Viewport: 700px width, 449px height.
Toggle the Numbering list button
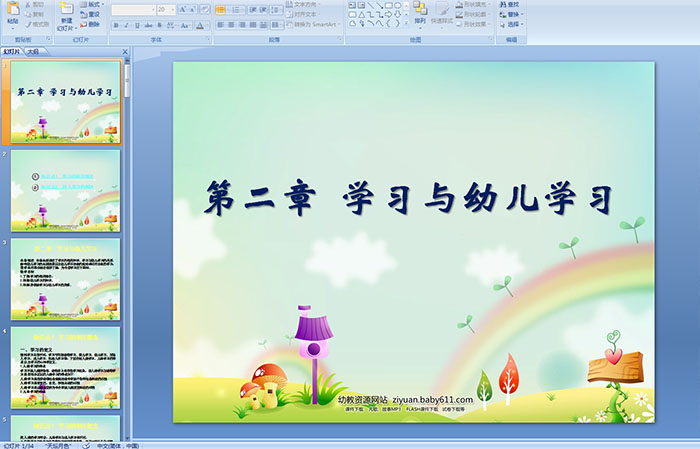[x=237, y=9]
